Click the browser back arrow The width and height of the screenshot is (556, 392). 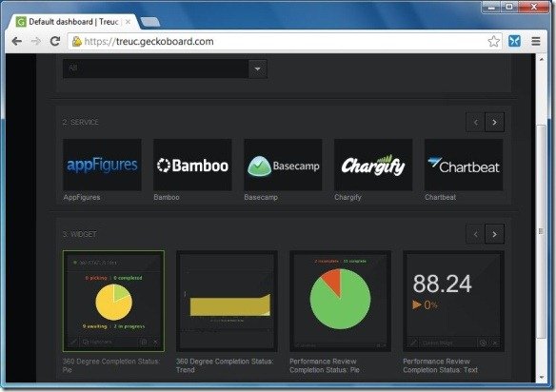[x=17, y=42]
